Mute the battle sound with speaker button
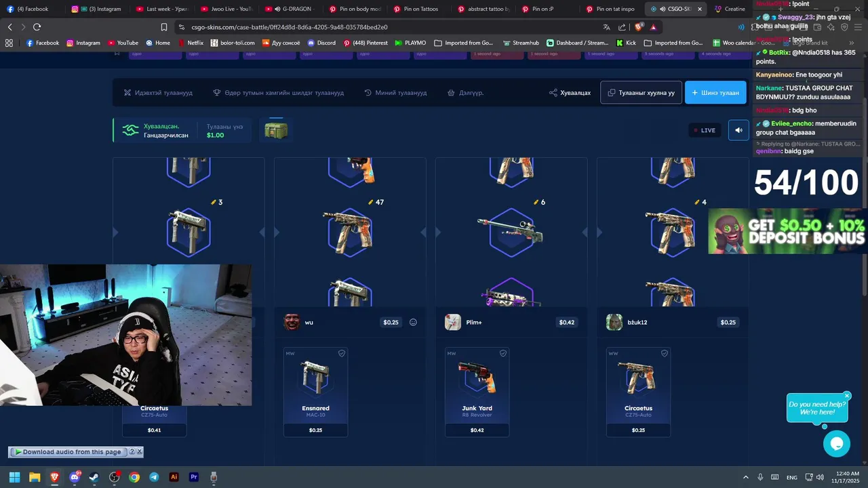Screen dimensions: 868x488 (x=738, y=130)
